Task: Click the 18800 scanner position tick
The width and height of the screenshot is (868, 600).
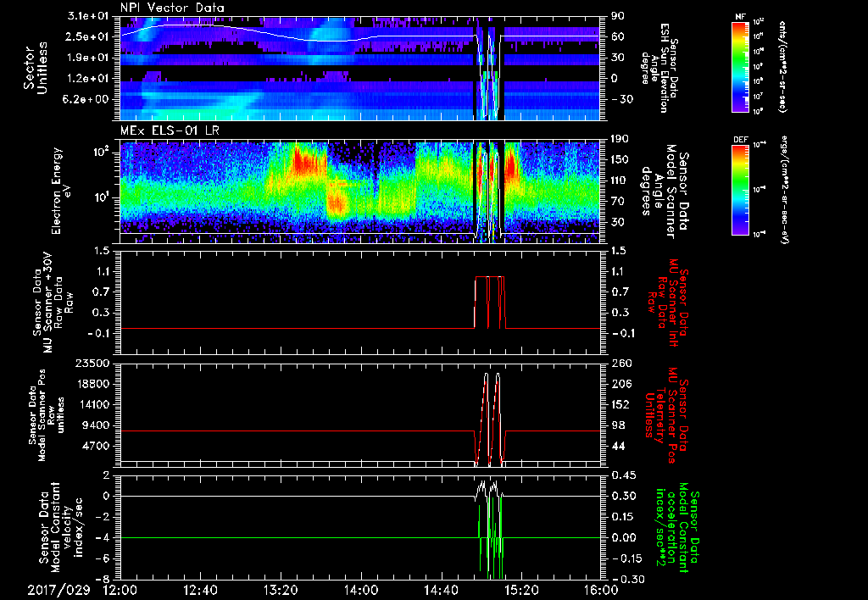Action: [93, 384]
